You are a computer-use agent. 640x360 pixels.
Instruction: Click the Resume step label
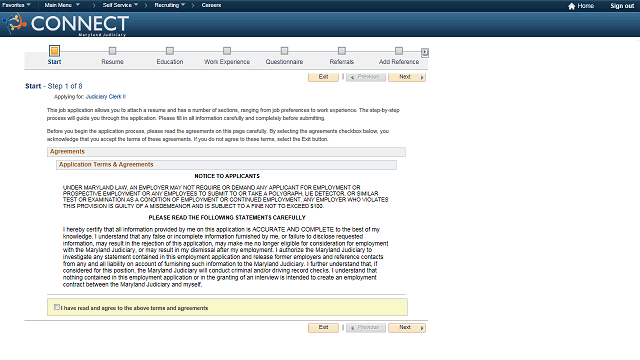tap(112, 62)
